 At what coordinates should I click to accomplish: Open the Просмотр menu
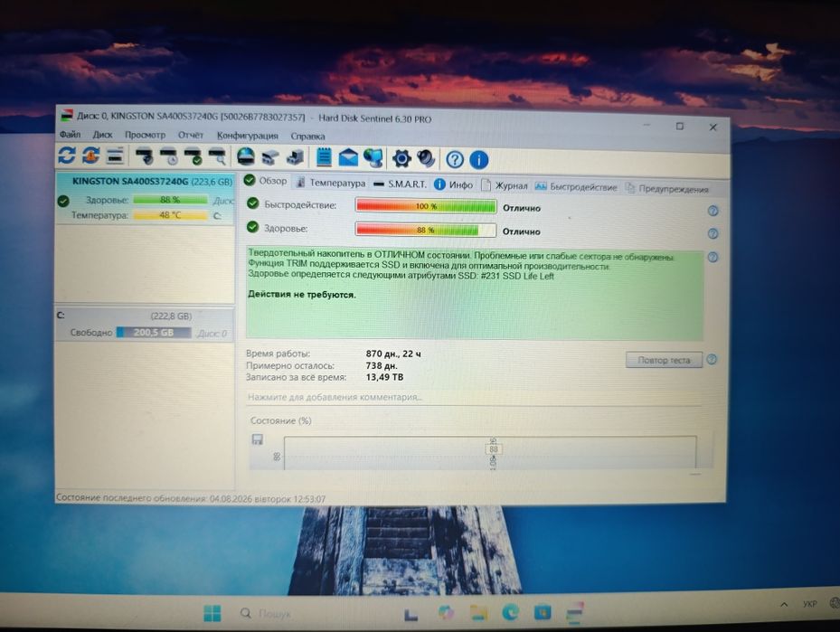tap(145, 135)
